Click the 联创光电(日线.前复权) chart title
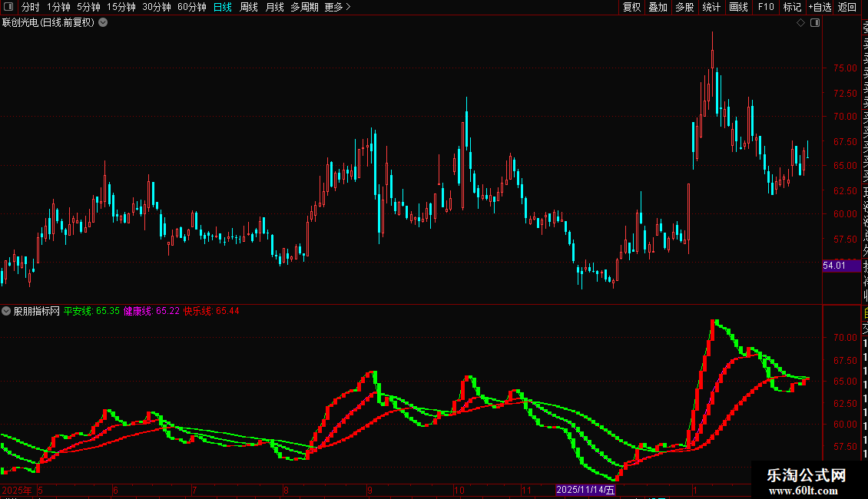 tap(48, 23)
